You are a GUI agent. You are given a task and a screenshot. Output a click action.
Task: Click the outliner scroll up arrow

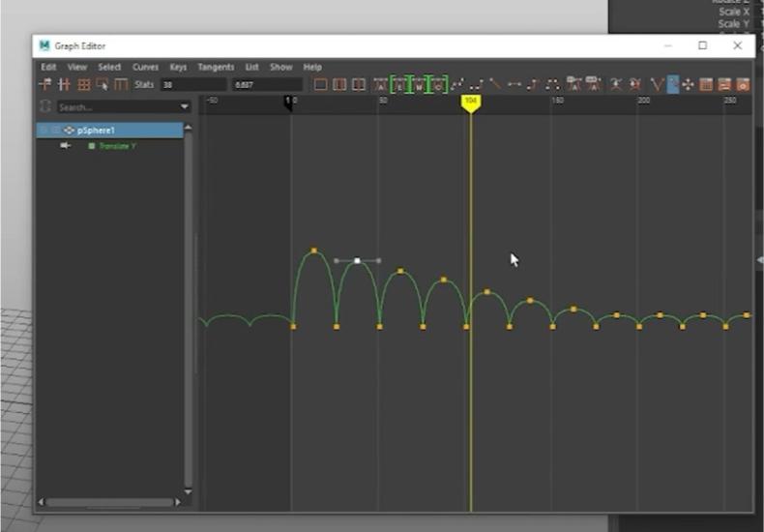pyautogui.click(x=188, y=128)
